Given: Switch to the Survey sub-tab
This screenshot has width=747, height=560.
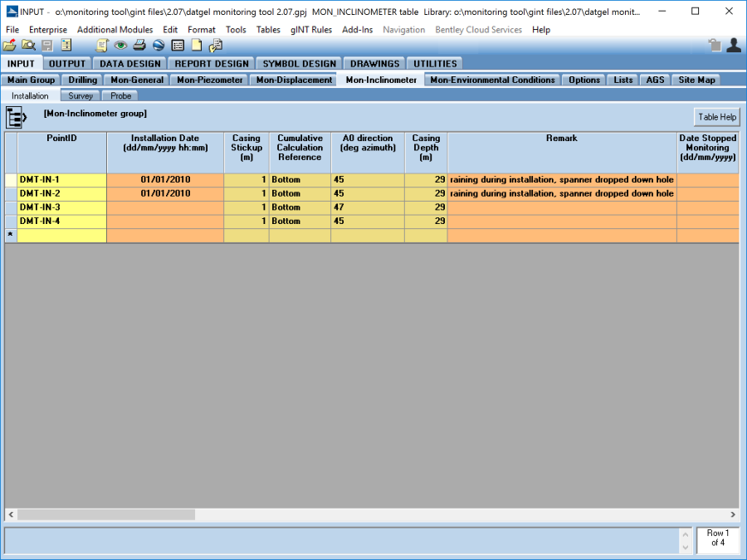Looking at the screenshot, I should (x=81, y=96).
